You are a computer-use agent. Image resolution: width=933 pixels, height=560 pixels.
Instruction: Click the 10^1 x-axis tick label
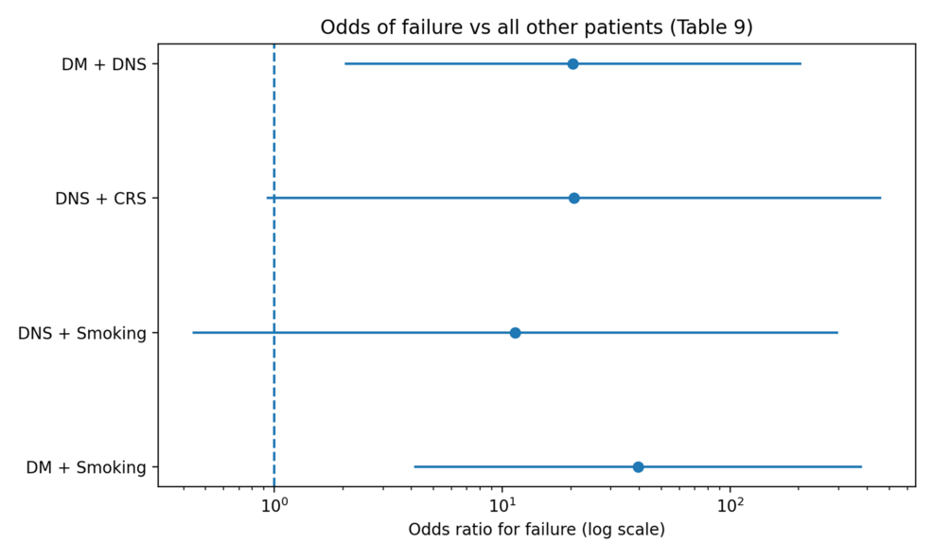[x=502, y=503]
